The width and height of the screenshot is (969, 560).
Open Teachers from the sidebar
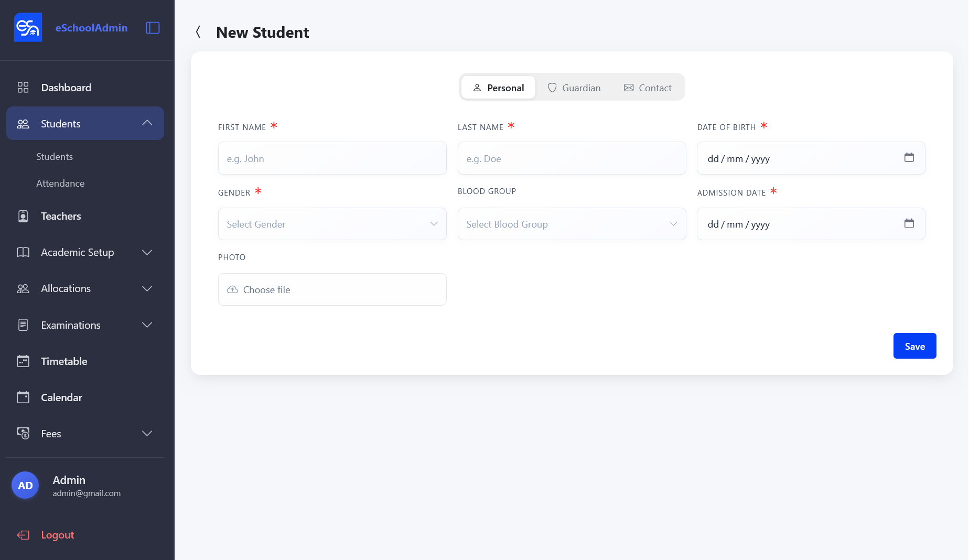[85, 216]
